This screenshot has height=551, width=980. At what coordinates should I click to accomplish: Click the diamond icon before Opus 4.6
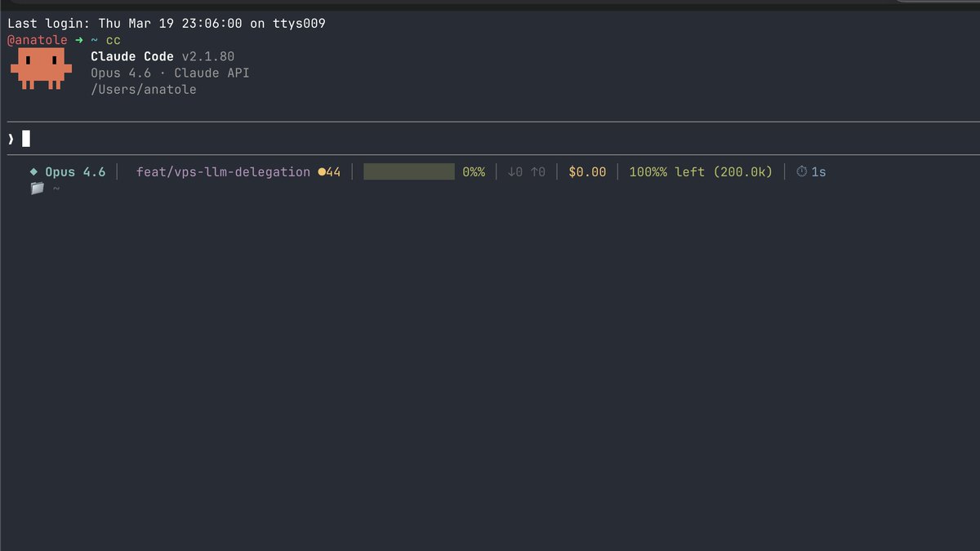pos(33,172)
